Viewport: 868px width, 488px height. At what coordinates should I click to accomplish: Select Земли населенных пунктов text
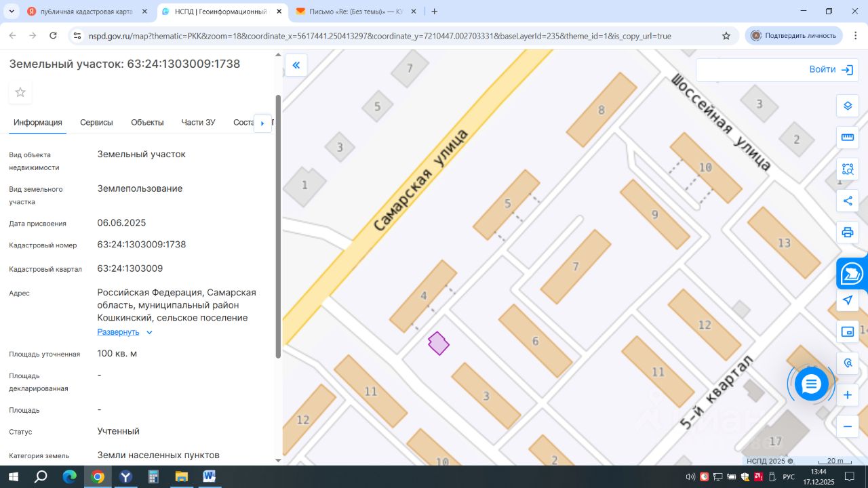159,455
